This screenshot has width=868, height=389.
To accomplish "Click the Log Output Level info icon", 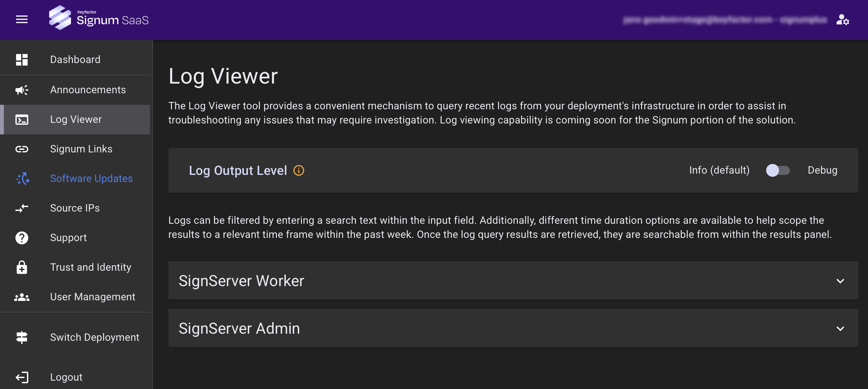I will (298, 171).
